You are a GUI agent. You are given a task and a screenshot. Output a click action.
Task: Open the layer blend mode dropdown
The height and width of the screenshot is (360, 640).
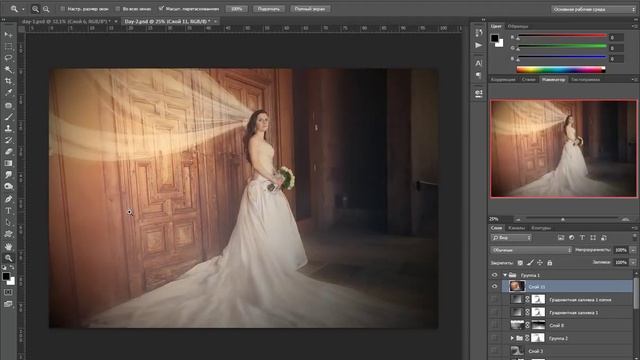coord(531,250)
